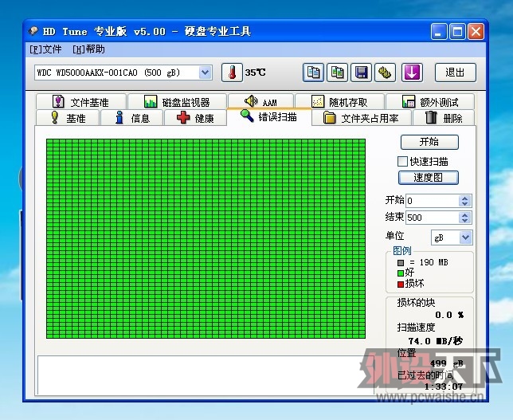Viewport: 513px width, 420px height.
Task: Click the red 损坏 legend swatch
Action: 401,285
